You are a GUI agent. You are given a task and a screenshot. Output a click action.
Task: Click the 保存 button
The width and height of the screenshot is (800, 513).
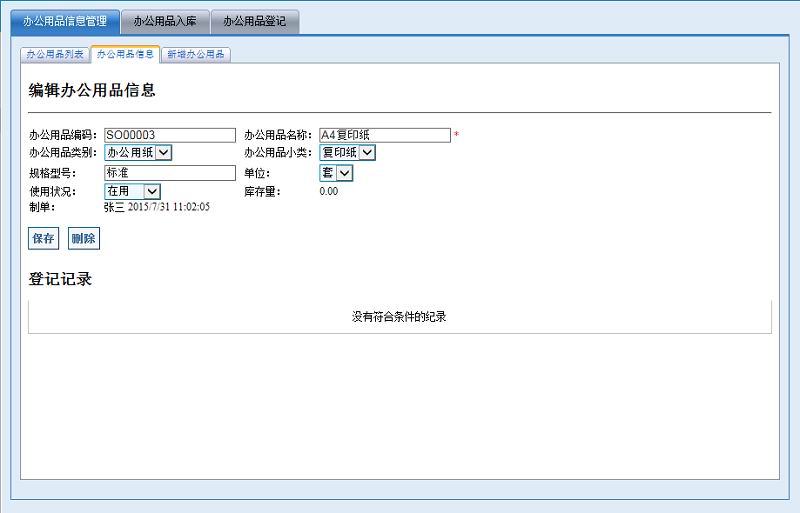pyautogui.click(x=43, y=238)
